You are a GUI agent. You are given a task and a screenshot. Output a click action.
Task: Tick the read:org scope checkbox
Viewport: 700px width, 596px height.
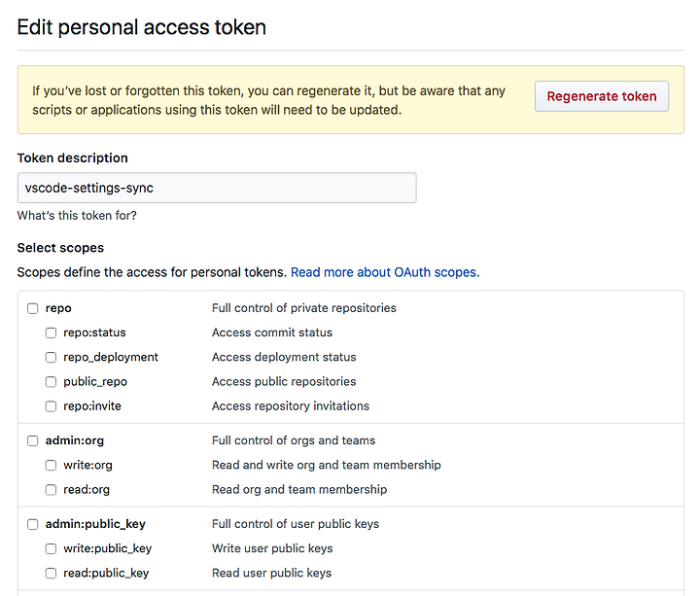(51, 489)
